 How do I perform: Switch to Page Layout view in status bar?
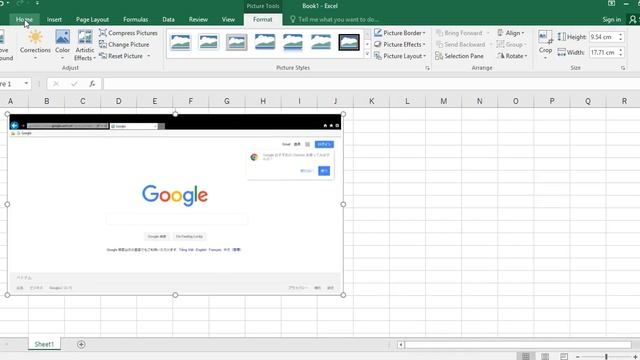click(x=545, y=356)
